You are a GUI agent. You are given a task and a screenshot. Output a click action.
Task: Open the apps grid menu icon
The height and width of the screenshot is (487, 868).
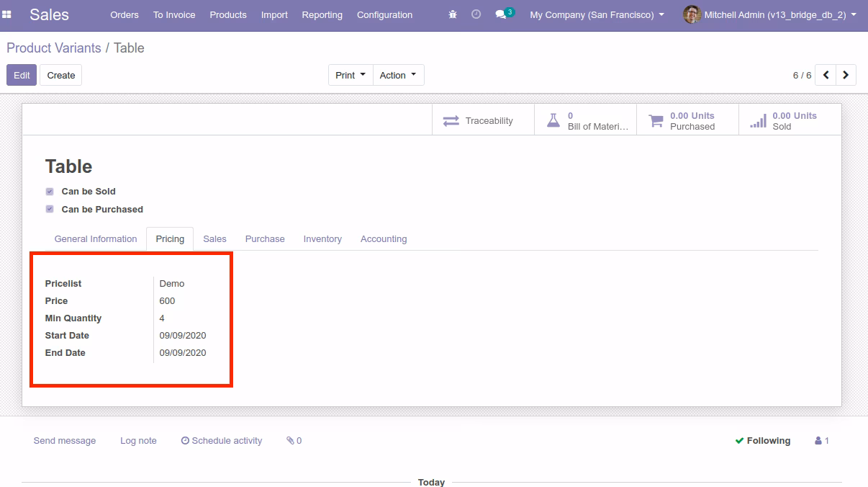[x=6, y=14]
